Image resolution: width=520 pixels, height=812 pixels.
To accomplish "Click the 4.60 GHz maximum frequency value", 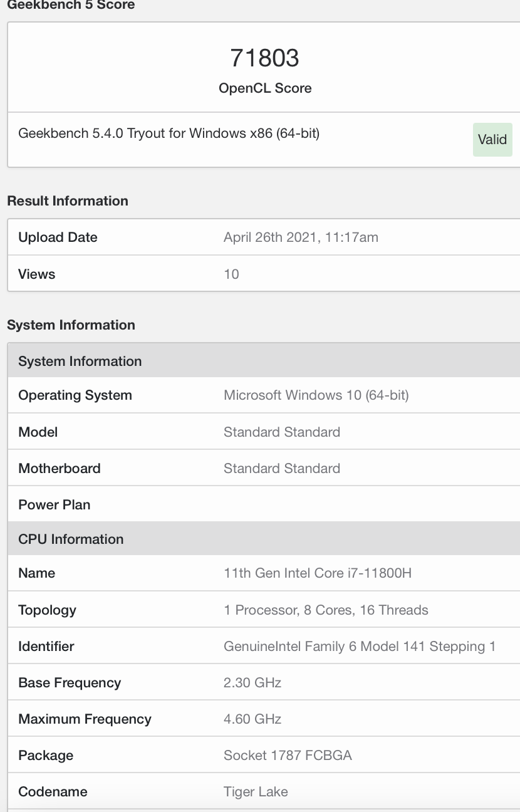I will point(252,719).
